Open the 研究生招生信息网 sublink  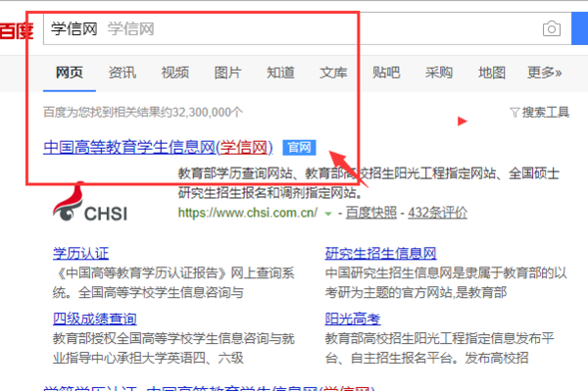pos(380,254)
